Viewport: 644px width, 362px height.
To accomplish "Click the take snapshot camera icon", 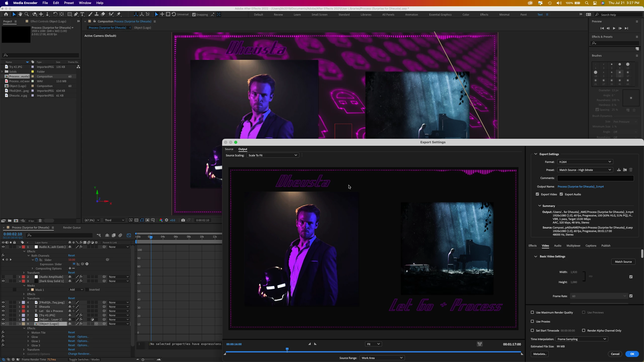I will click(x=183, y=220).
